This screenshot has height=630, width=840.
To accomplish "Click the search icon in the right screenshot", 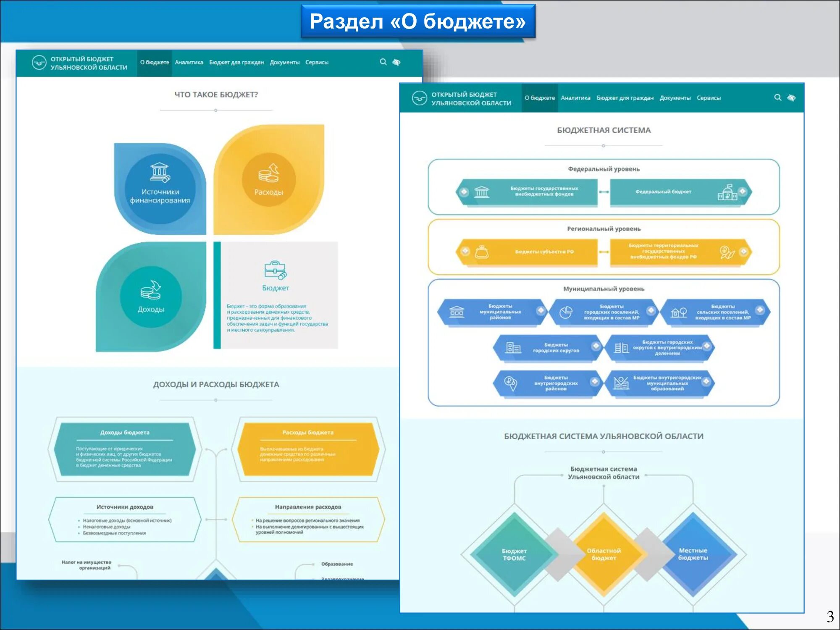I will click(x=778, y=97).
